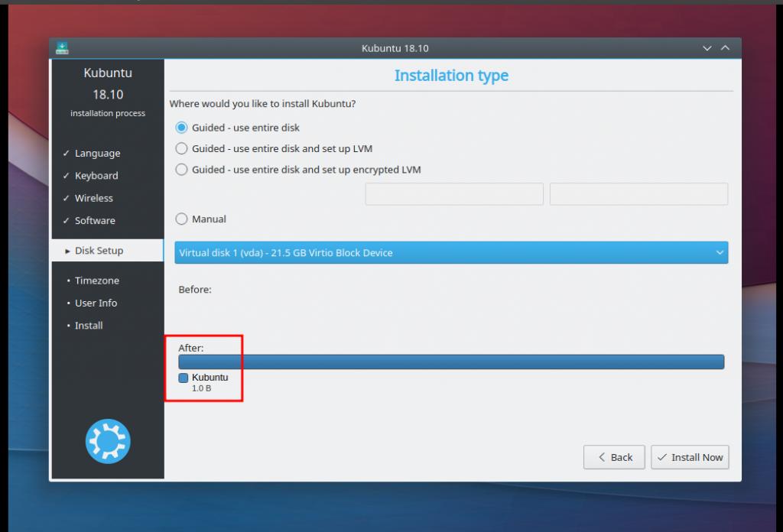The width and height of the screenshot is (783, 532).
Task: Go to the Disk Setup step
Action: [x=99, y=251]
